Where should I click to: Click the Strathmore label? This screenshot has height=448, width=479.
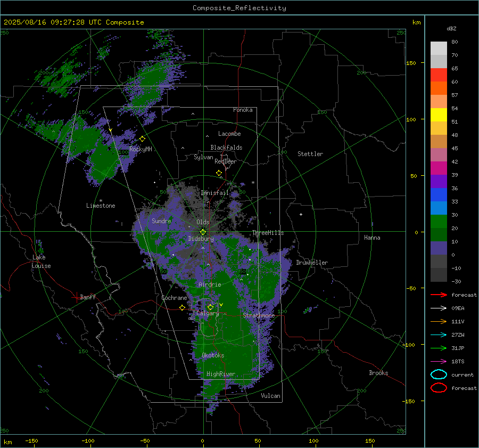pos(259,315)
